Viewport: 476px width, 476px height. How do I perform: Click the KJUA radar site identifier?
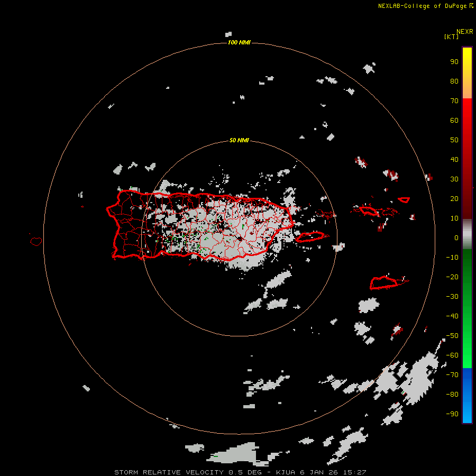tap(286, 472)
